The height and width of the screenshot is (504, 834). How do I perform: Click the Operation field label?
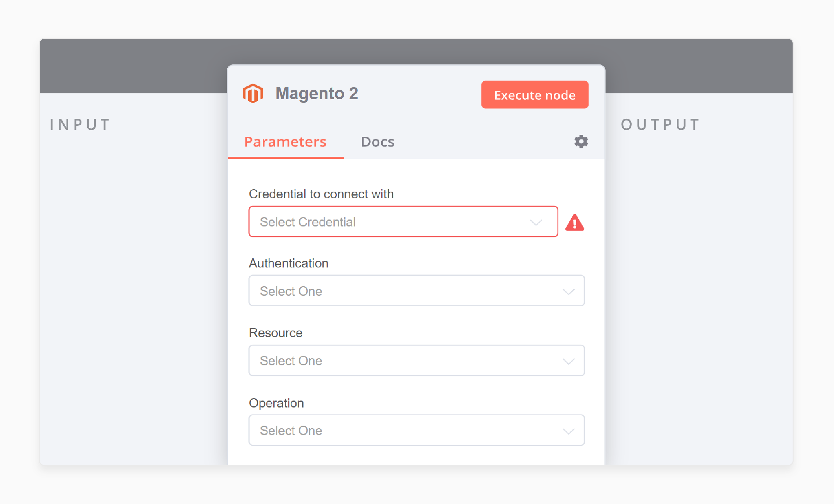click(x=276, y=404)
